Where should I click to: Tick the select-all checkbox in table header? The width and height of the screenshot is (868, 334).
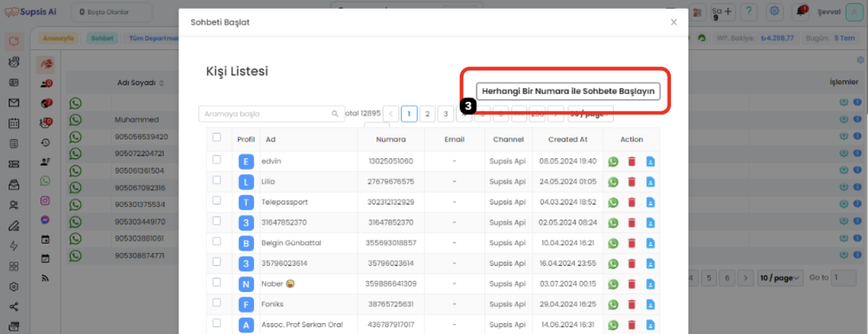(217, 137)
